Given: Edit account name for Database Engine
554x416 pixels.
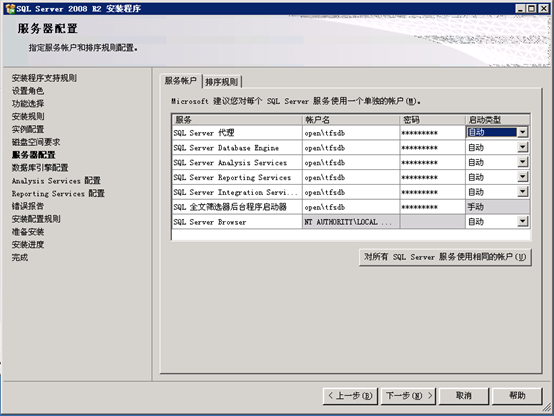Looking at the screenshot, I should (351, 148).
